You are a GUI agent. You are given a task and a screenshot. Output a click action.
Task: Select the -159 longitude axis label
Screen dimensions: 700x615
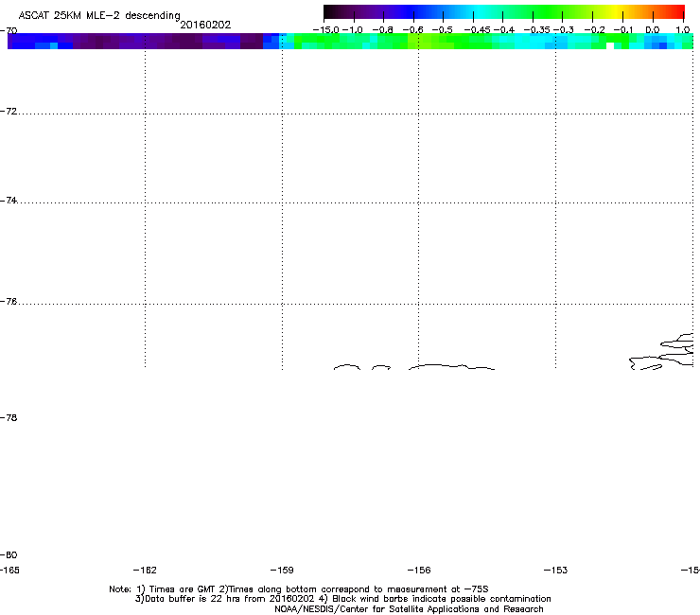click(x=282, y=570)
